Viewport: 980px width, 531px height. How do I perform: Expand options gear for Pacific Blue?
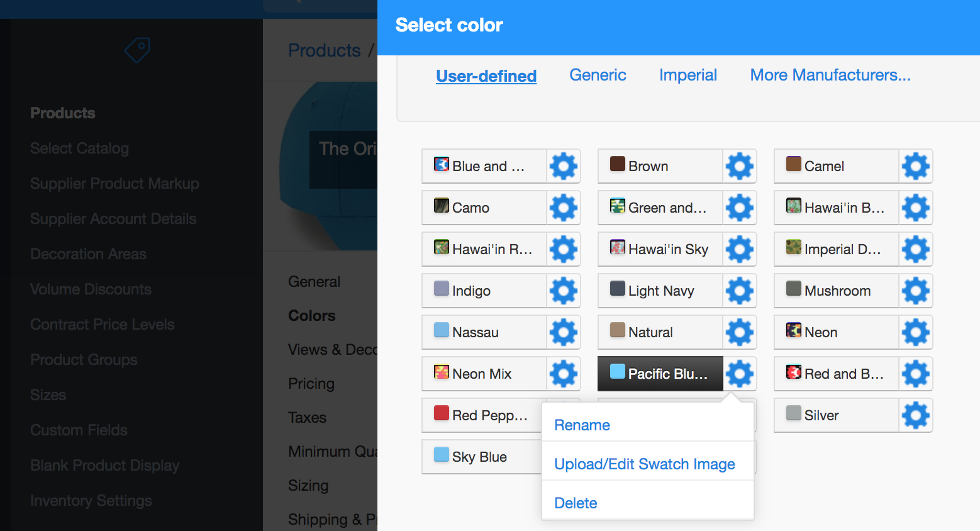[739, 374]
